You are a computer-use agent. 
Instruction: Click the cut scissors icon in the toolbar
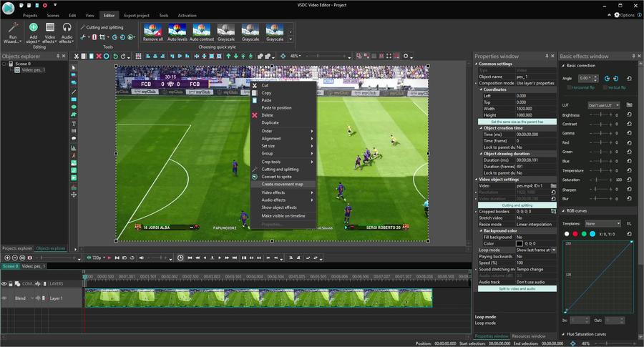[77, 56]
